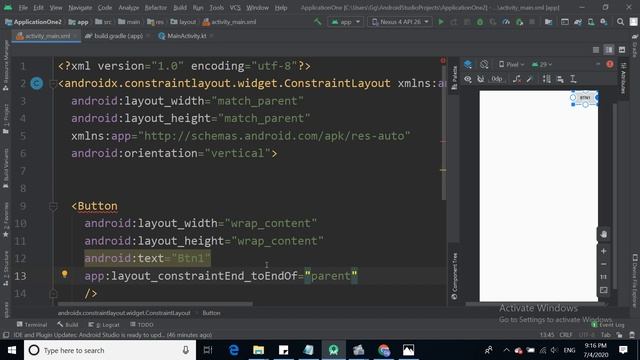
Task: Toggle Autoconnect magnet in design toolbar
Action: coord(481,79)
